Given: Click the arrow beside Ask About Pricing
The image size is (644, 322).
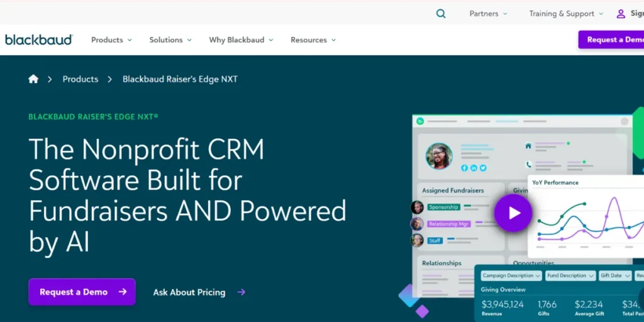Looking at the screenshot, I should [241, 292].
